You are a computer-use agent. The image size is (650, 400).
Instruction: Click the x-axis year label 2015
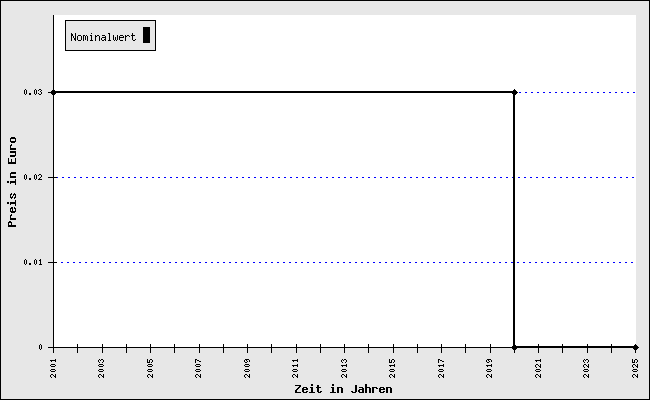[393, 368]
